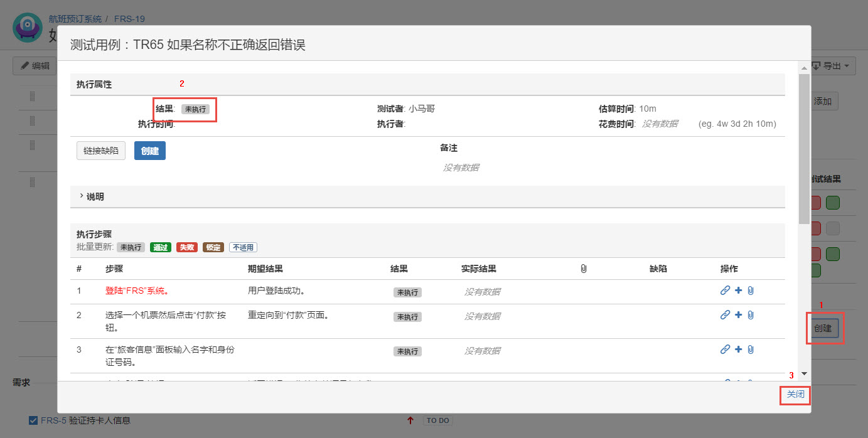Click the paperclip icon in step 2 row
The width and height of the screenshot is (868, 438).
pos(750,315)
